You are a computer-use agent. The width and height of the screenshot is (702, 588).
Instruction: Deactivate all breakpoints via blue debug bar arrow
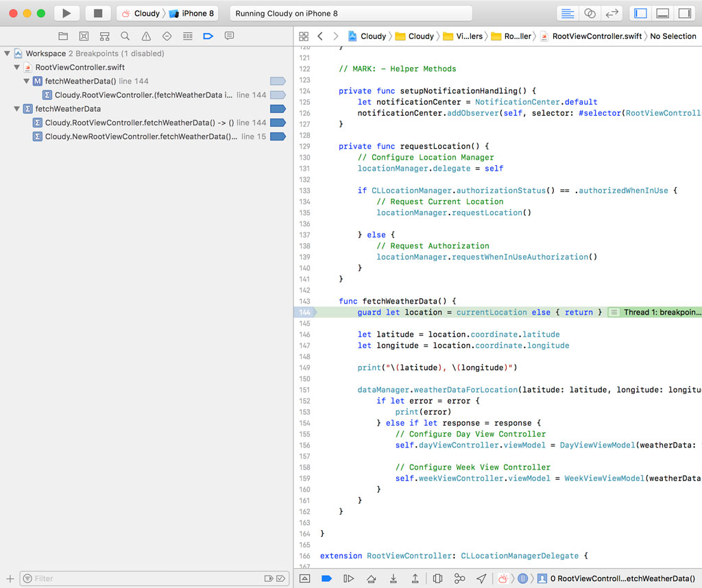click(x=326, y=578)
